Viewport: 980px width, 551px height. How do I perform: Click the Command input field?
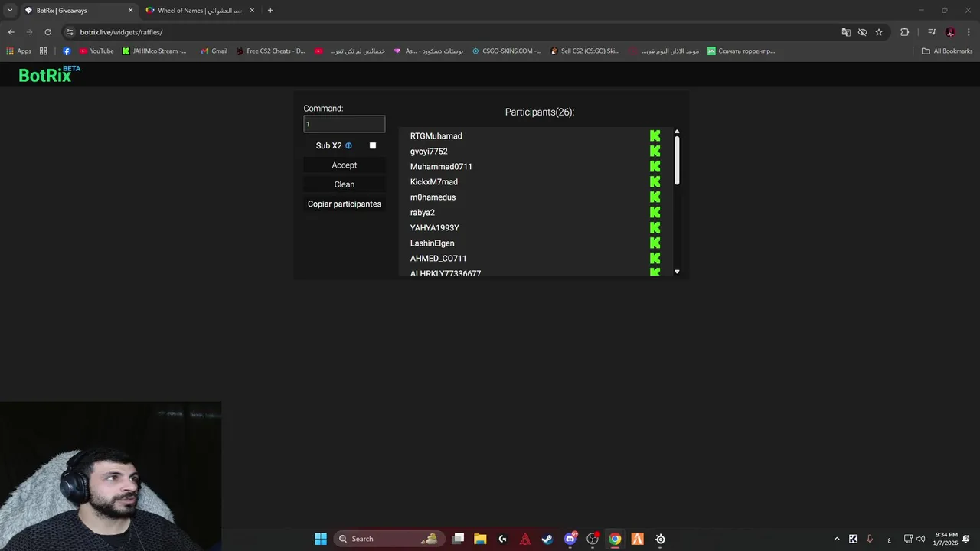(x=345, y=124)
